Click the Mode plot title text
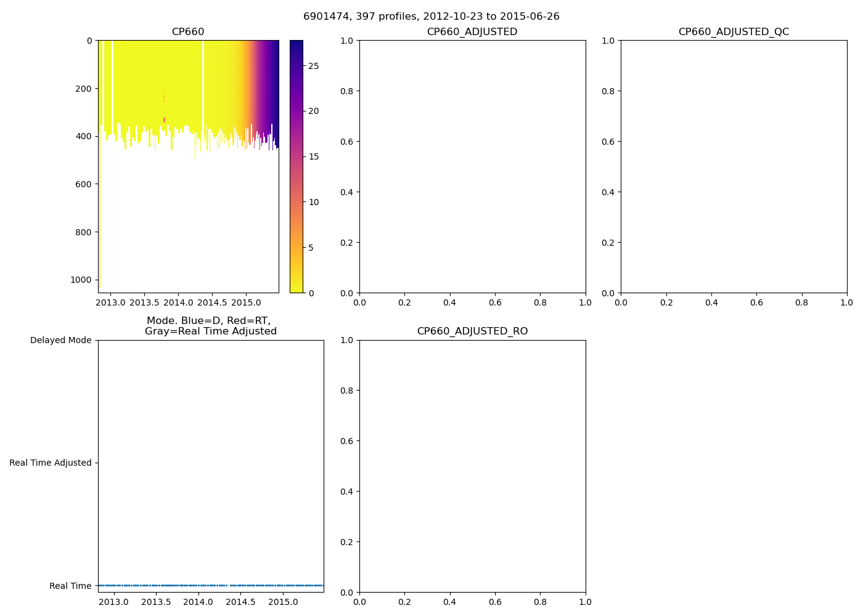The height and width of the screenshot is (616, 863). pyautogui.click(x=210, y=326)
